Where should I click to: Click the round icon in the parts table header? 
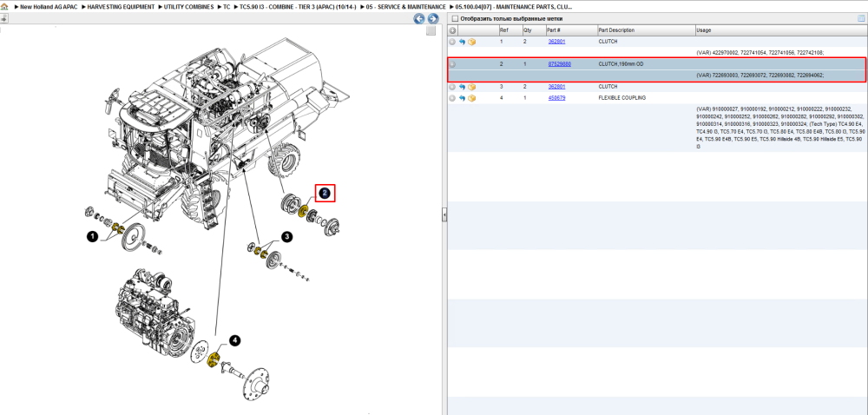click(x=453, y=30)
